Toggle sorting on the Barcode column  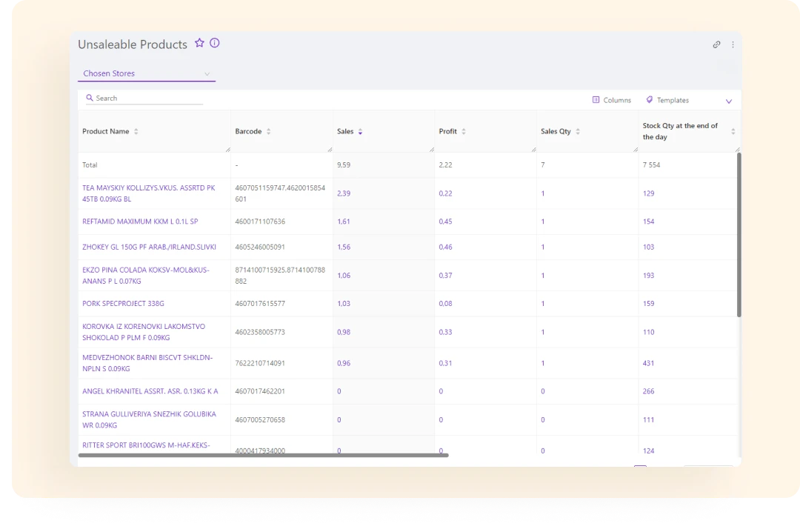coord(267,131)
